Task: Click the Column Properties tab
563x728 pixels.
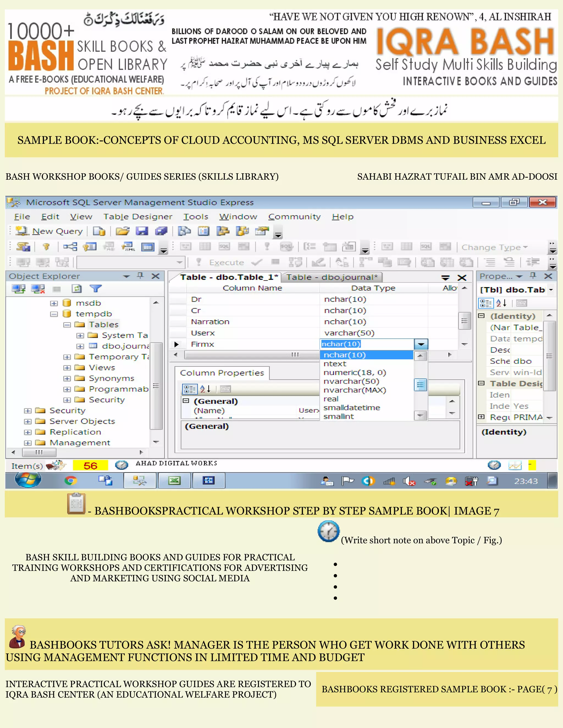Action: [222, 373]
